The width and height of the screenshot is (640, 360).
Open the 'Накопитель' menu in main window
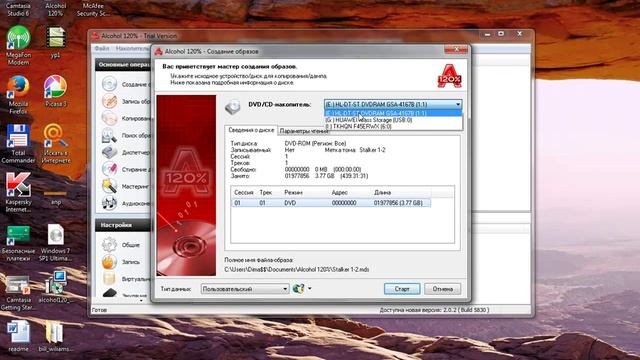pos(132,48)
